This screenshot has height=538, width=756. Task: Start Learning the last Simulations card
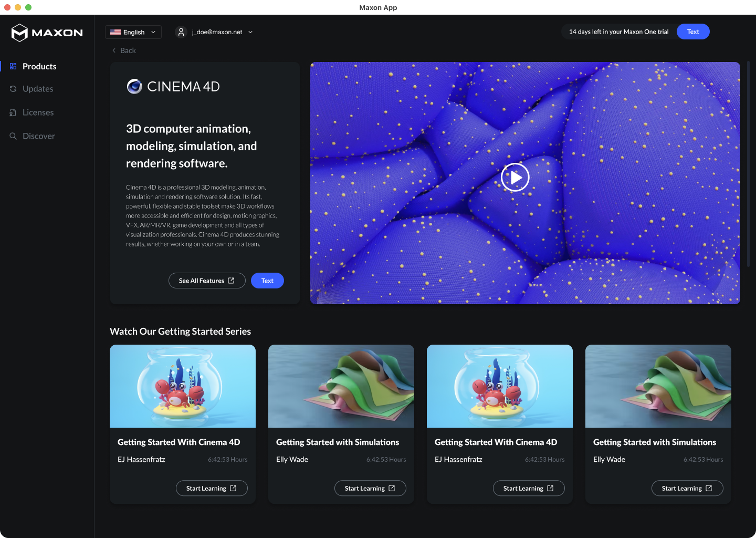coord(687,488)
